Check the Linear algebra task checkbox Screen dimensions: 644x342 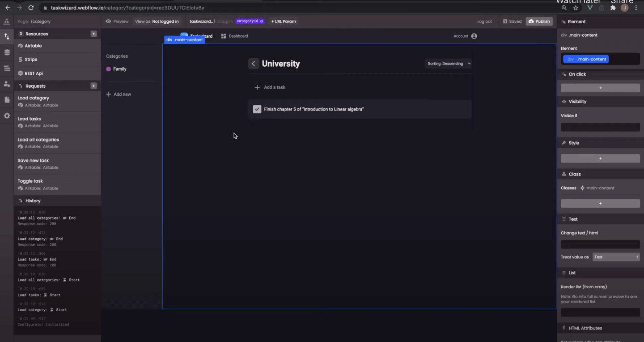click(x=257, y=109)
